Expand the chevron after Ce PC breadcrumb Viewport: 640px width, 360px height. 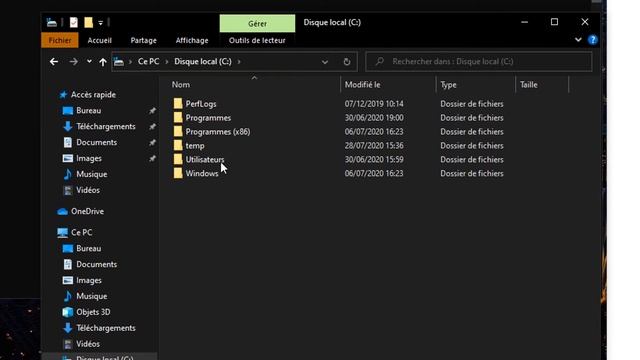point(167,62)
